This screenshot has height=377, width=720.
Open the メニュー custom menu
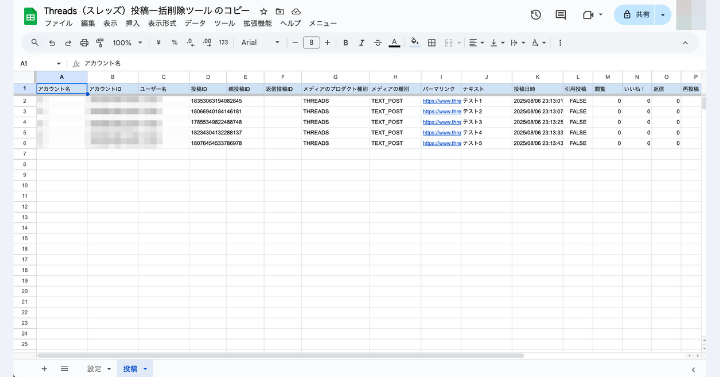pos(323,23)
